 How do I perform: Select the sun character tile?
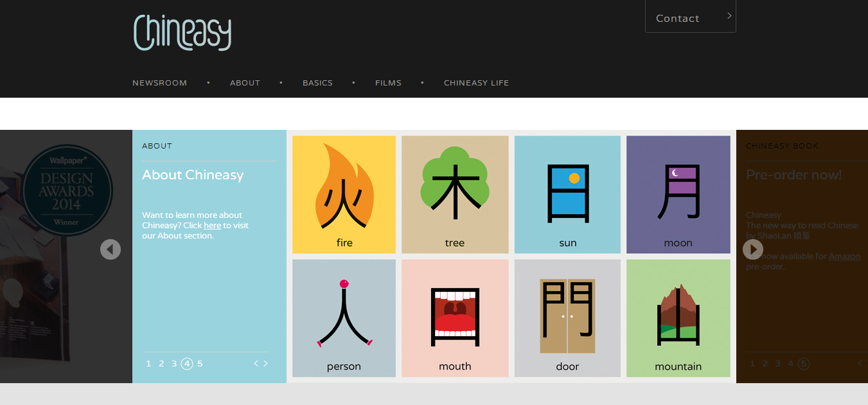tap(567, 195)
